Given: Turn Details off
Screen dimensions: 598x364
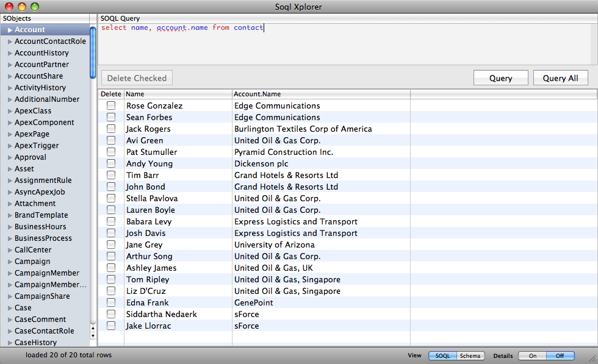Looking at the screenshot, I should (560, 355).
